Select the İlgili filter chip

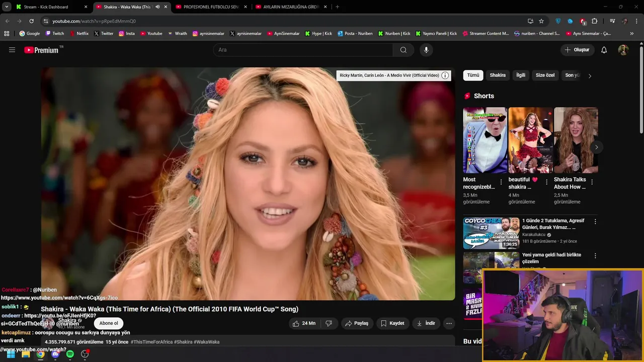521,75
